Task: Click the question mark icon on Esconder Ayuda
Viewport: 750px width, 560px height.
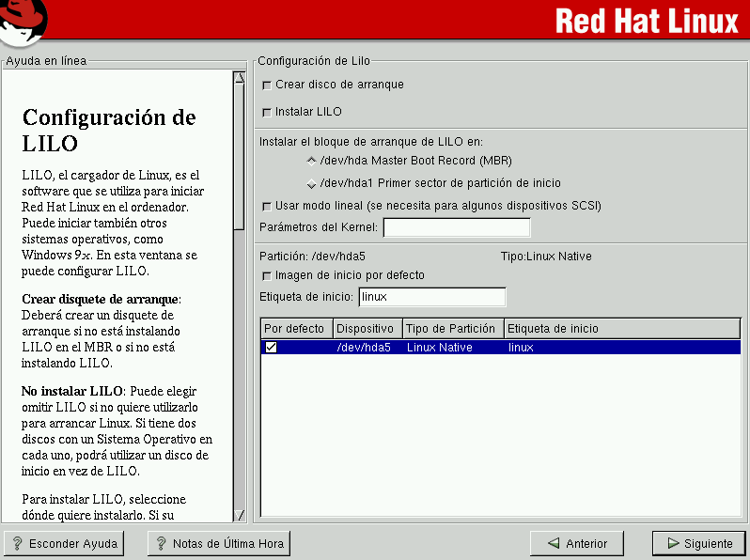Action: coord(17,543)
